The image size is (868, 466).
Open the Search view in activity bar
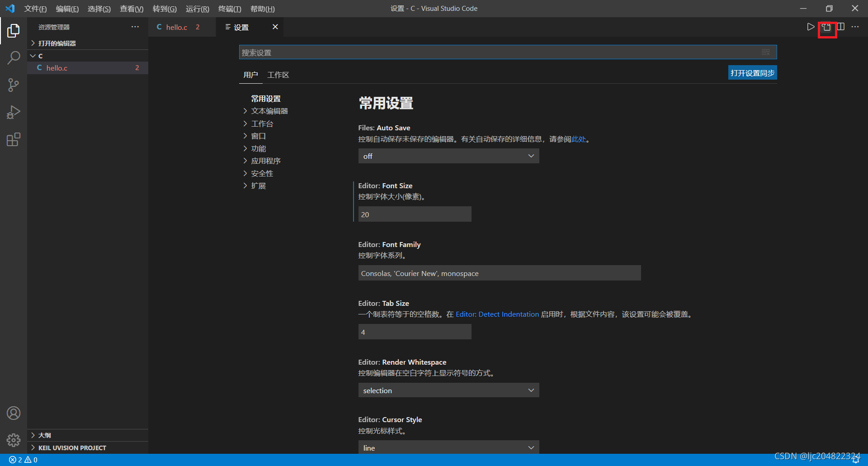coord(14,58)
